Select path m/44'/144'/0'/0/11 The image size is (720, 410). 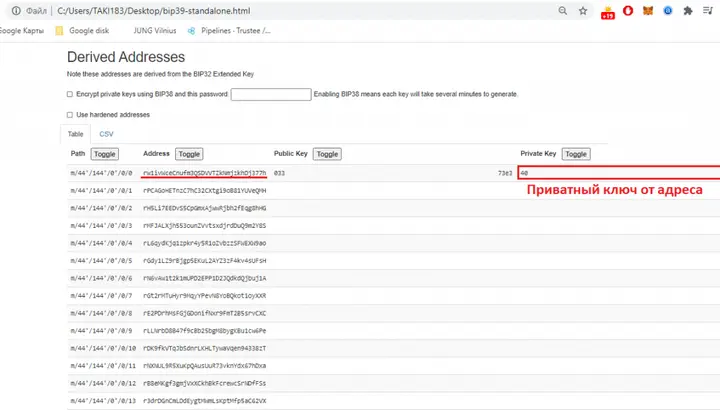tap(103, 366)
